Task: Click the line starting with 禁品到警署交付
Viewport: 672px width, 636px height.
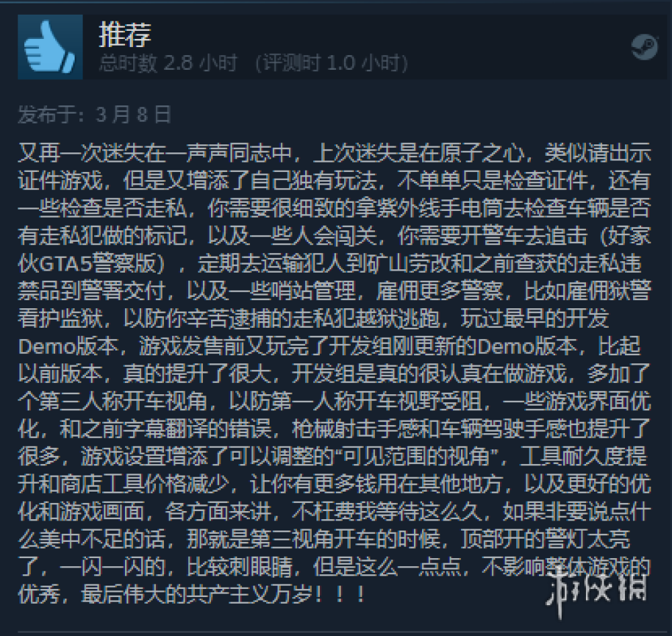Action: pos(335,291)
